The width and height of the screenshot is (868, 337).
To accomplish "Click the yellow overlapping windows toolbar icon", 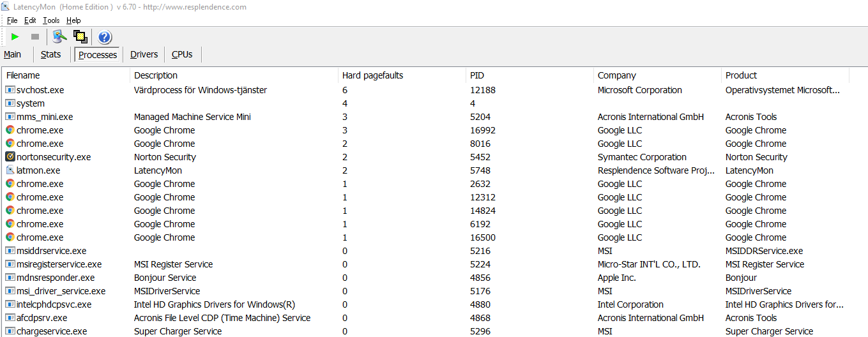I will 80,37.
